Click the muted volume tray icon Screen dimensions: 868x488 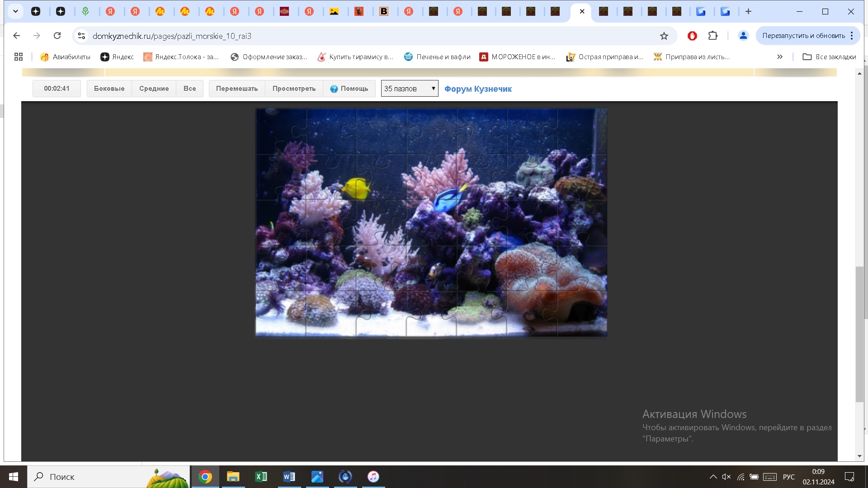(726, 477)
